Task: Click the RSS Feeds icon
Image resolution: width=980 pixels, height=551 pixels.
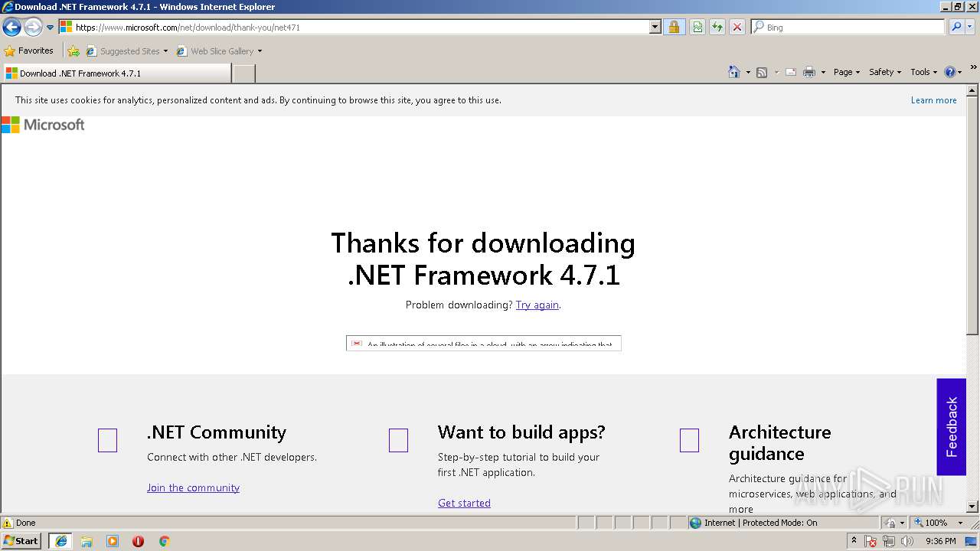Action: tap(762, 72)
